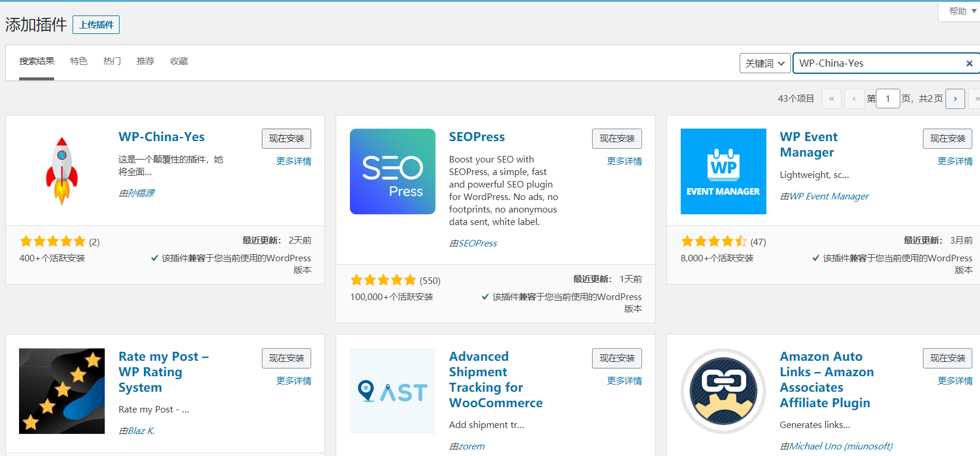Click the 43个项目 results count text
The image size is (980, 456).
click(796, 99)
